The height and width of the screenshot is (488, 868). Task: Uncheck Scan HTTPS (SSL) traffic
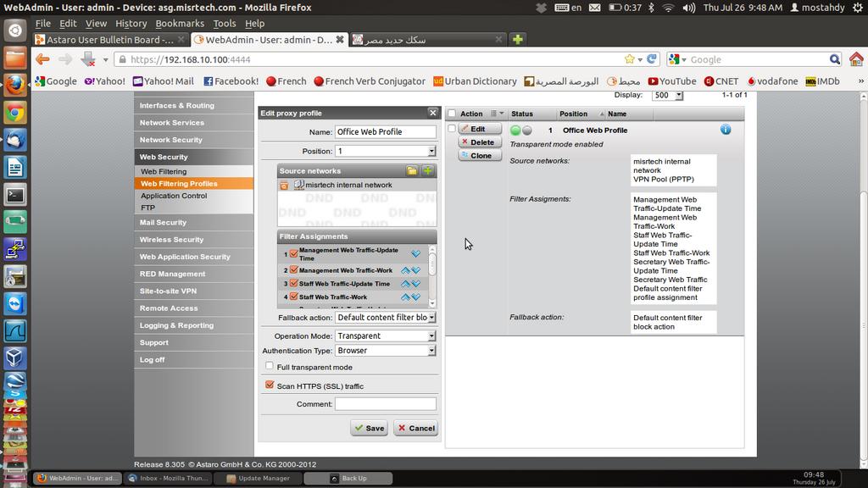[x=270, y=385]
